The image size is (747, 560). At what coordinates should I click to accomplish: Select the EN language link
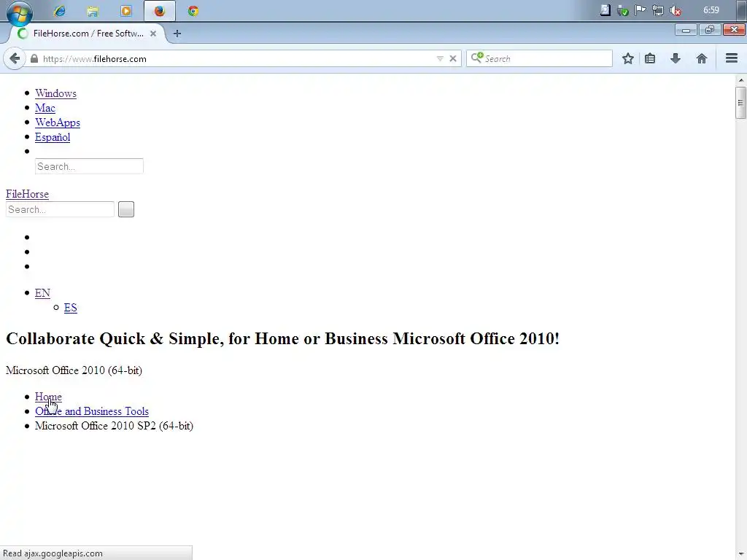click(42, 293)
